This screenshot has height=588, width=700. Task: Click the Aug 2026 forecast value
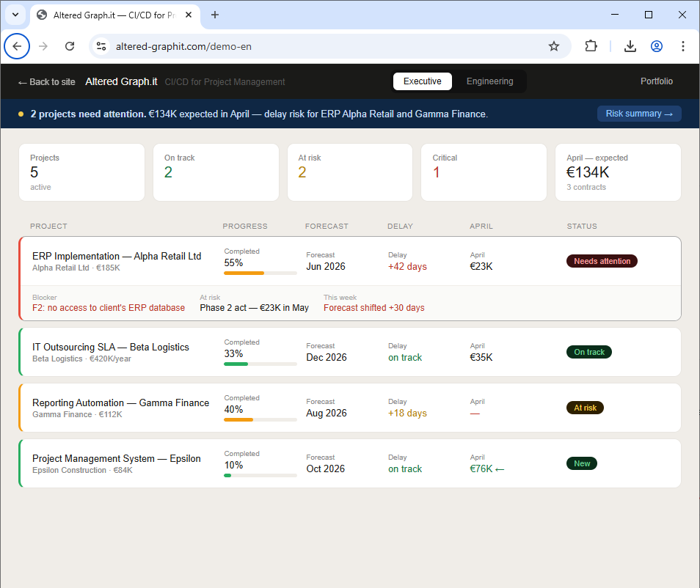click(327, 413)
